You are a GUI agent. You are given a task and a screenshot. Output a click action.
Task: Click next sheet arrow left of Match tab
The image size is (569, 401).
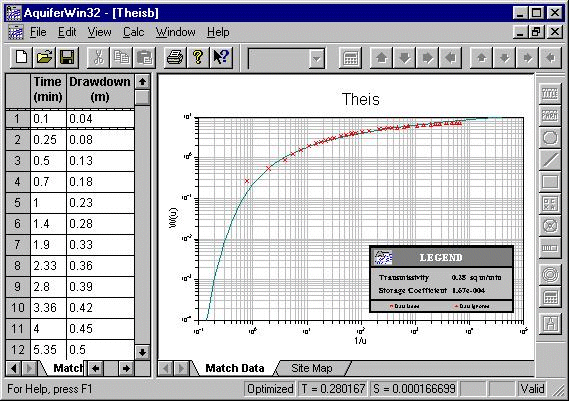coord(29,369)
